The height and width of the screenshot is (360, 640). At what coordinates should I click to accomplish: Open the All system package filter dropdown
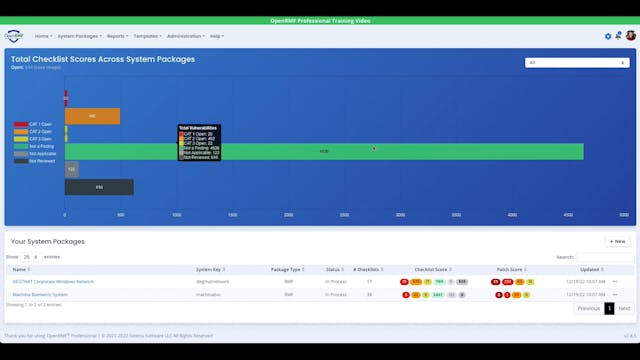pos(577,62)
